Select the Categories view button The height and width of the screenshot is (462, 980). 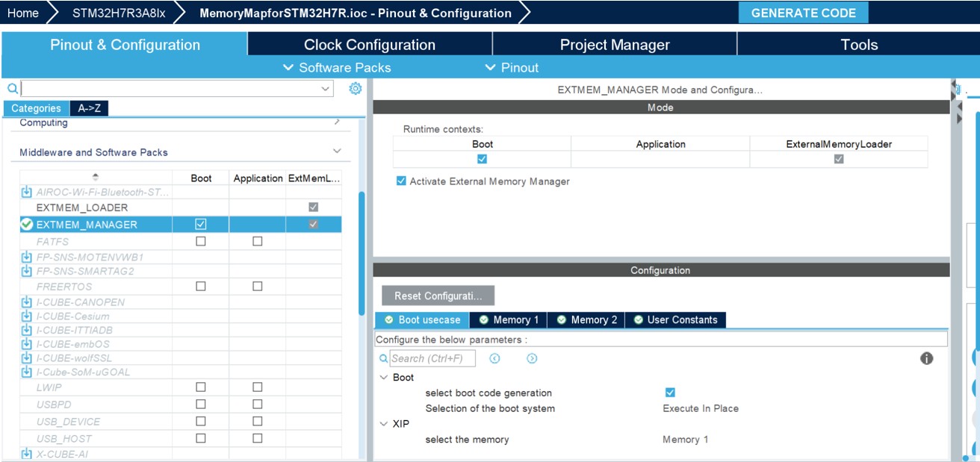(36, 108)
